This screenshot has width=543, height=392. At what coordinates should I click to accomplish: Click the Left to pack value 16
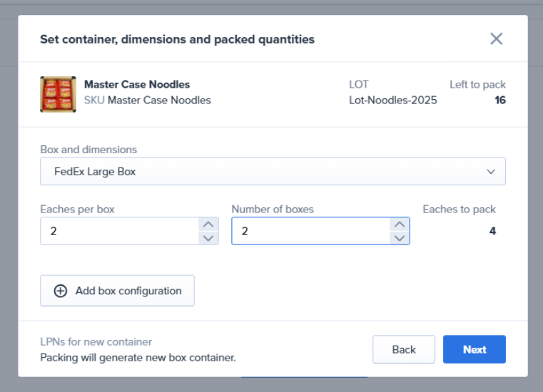pyautogui.click(x=499, y=100)
